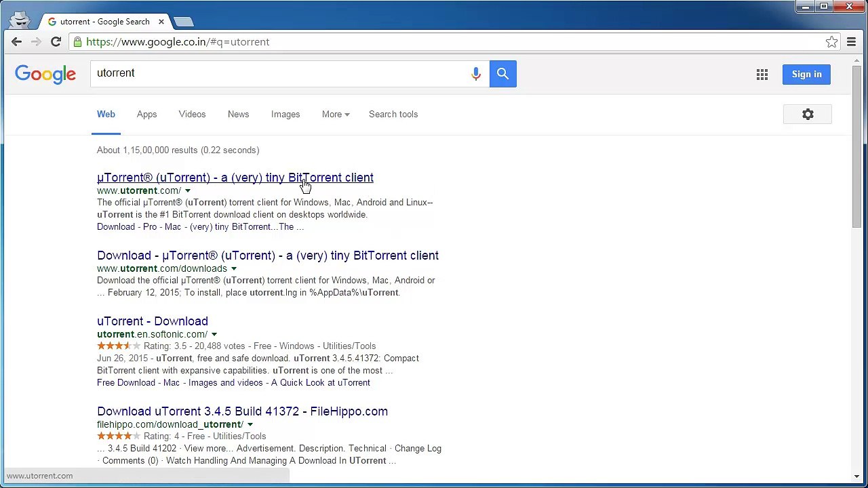Open the uTorrent - Download softonic result
This screenshot has width=868, height=488.
153,321
